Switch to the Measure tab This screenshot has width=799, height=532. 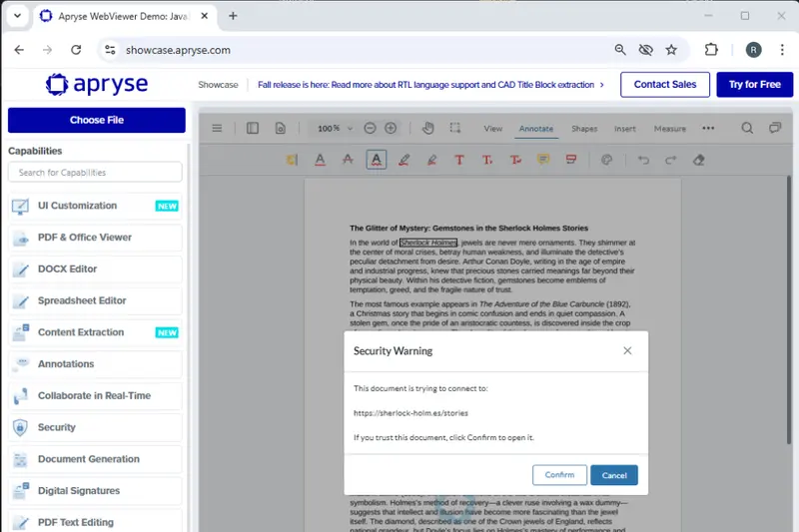tap(669, 129)
